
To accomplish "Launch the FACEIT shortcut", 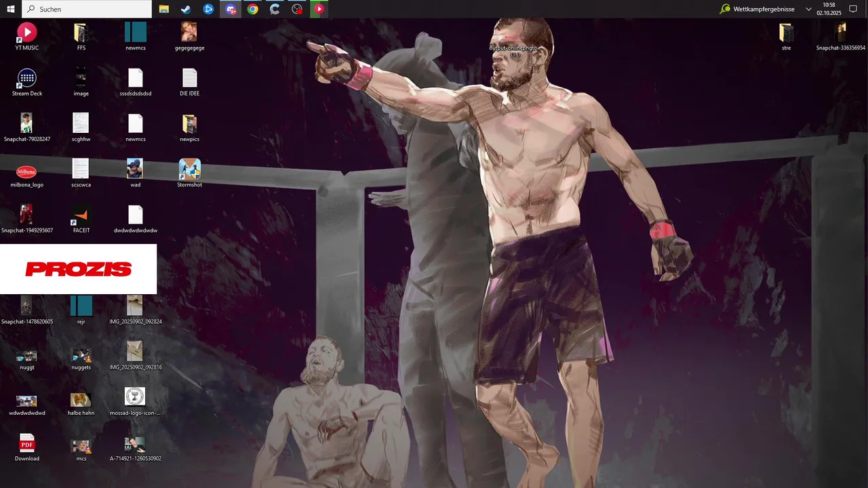I will point(81,219).
